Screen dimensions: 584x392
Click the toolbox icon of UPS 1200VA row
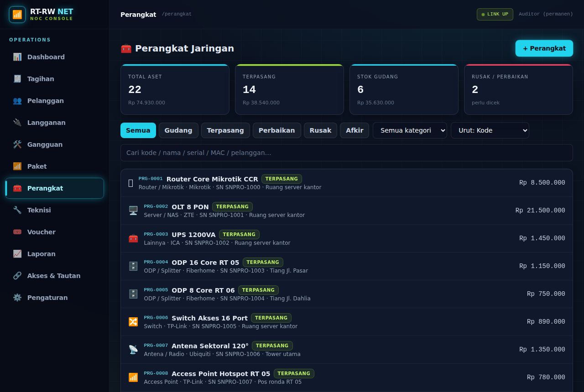(133, 238)
